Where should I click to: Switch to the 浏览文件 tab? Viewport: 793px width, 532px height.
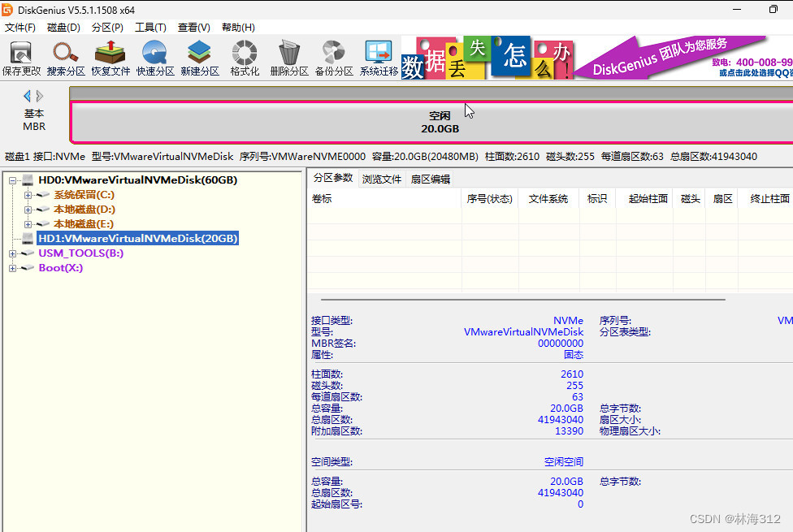tap(381, 179)
